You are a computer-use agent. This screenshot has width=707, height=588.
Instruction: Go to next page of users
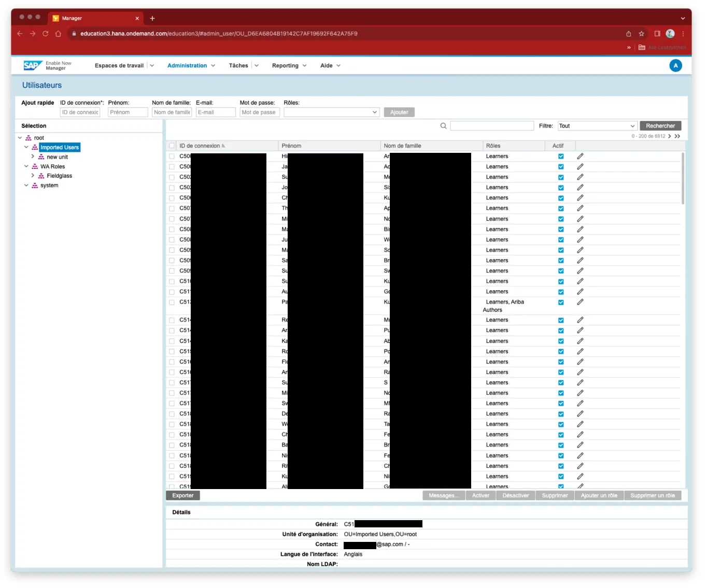(670, 136)
